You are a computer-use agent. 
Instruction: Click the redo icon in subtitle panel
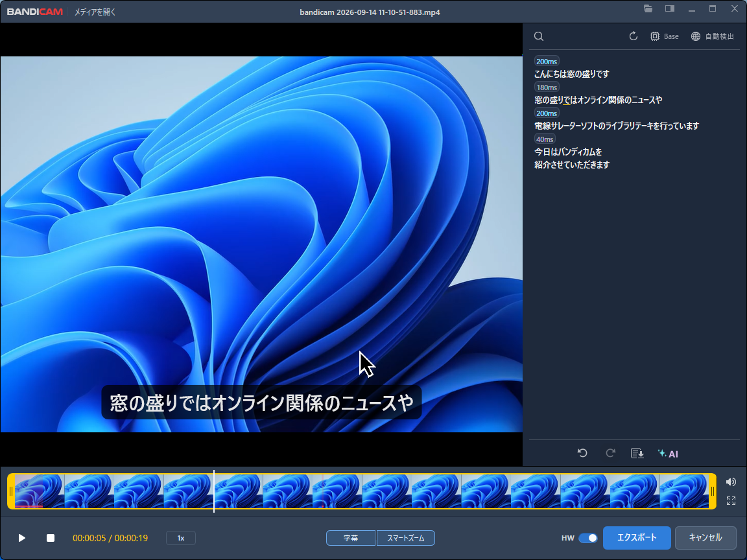pyautogui.click(x=610, y=453)
